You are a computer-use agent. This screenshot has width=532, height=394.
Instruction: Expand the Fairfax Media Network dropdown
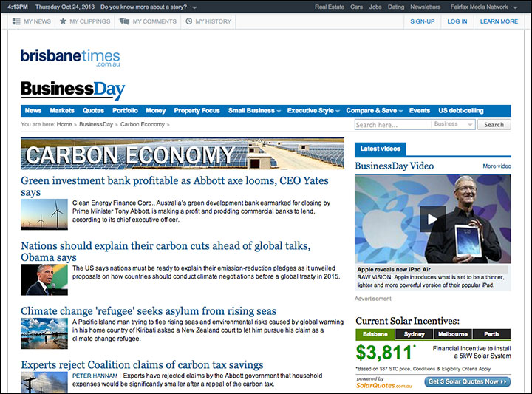tap(515, 7)
